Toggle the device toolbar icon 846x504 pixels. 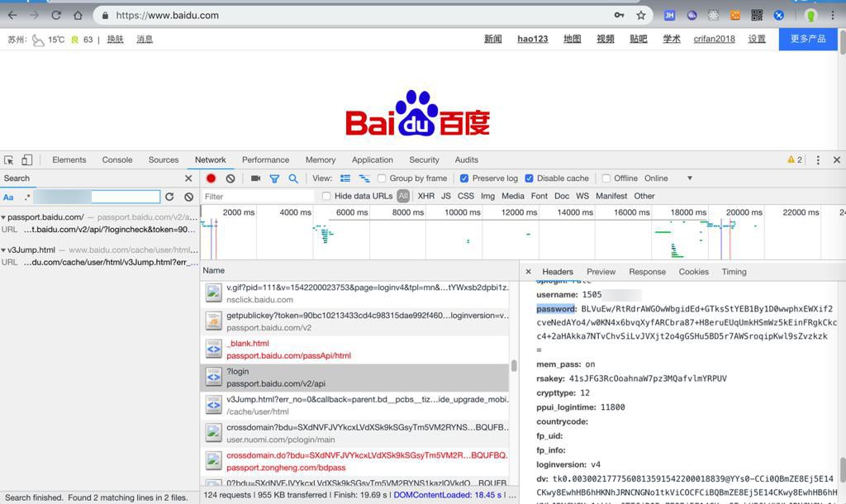[27, 159]
